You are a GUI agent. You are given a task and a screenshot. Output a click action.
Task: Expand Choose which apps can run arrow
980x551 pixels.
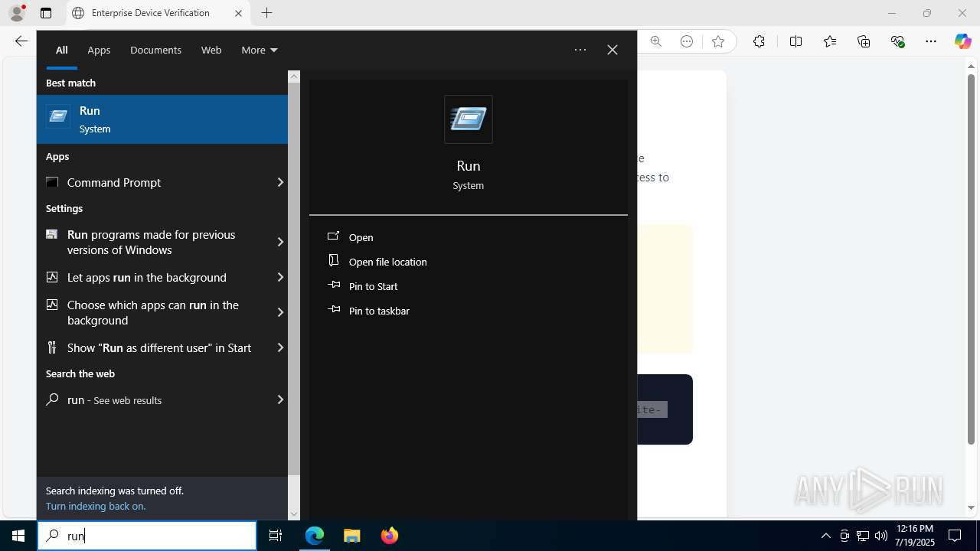click(280, 312)
